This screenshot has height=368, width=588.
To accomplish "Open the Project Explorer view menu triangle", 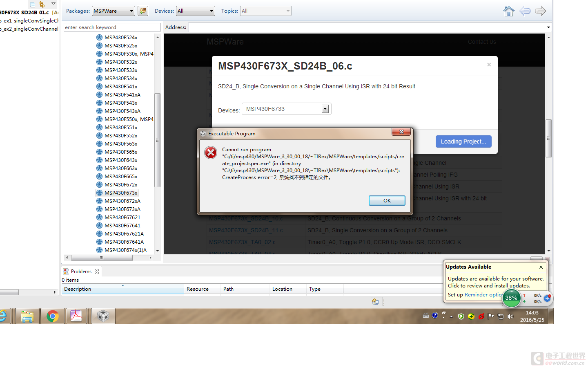I will pos(53,4).
